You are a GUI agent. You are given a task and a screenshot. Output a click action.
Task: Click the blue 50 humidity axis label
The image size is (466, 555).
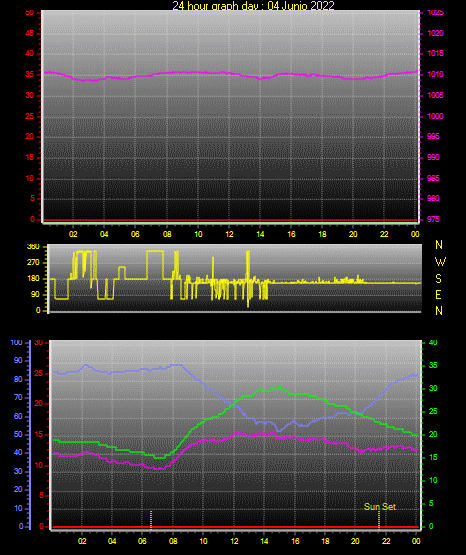click(18, 434)
